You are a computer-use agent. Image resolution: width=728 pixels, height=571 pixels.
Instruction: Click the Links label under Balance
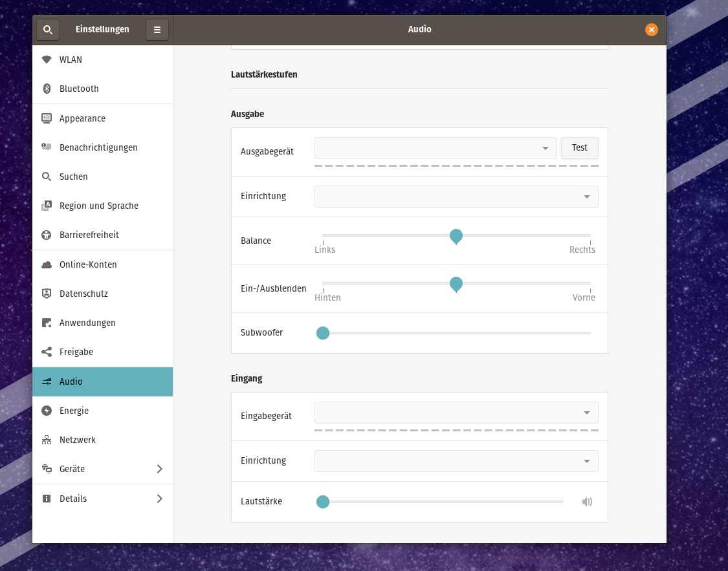325,250
